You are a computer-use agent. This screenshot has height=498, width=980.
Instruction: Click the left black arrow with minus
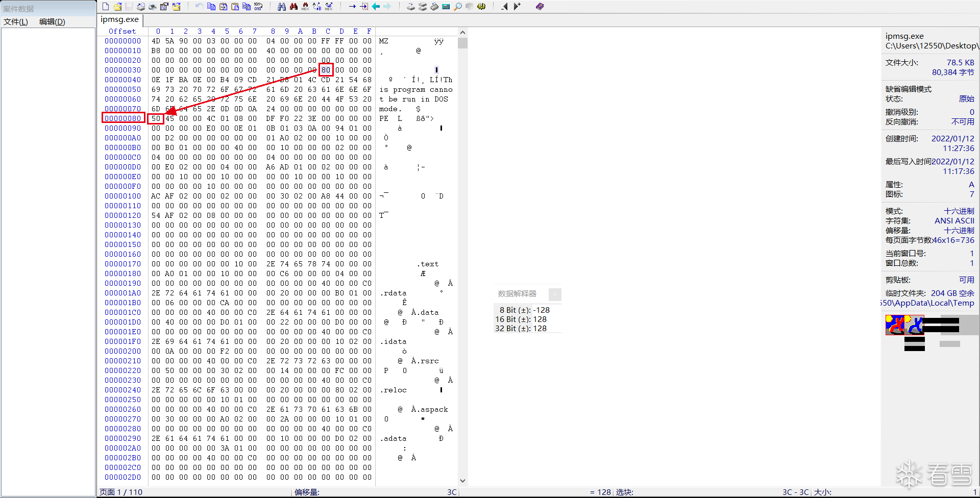pyautogui.click(x=505, y=7)
